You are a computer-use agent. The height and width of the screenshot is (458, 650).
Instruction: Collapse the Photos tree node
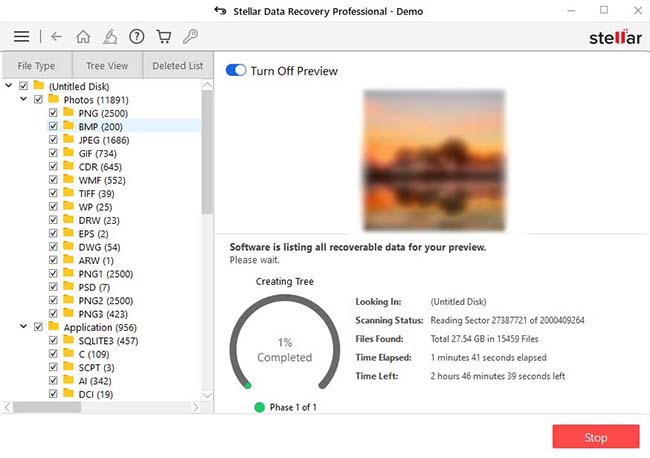(24, 99)
